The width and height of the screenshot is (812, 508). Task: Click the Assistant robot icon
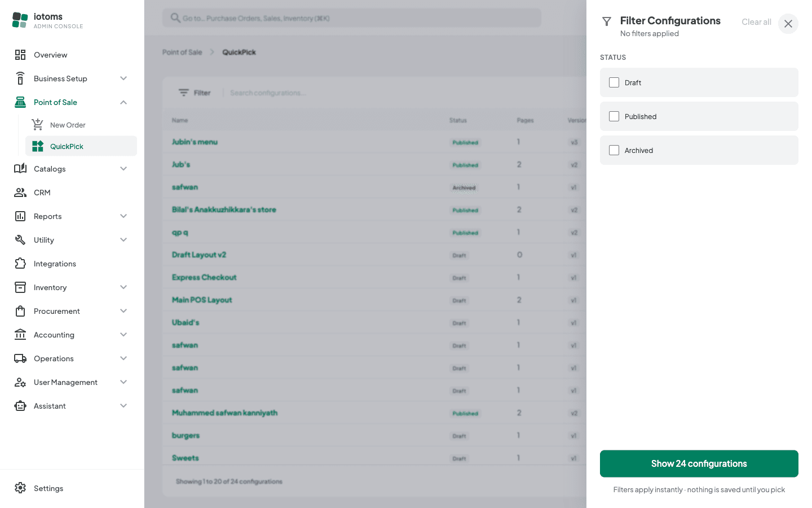20,406
